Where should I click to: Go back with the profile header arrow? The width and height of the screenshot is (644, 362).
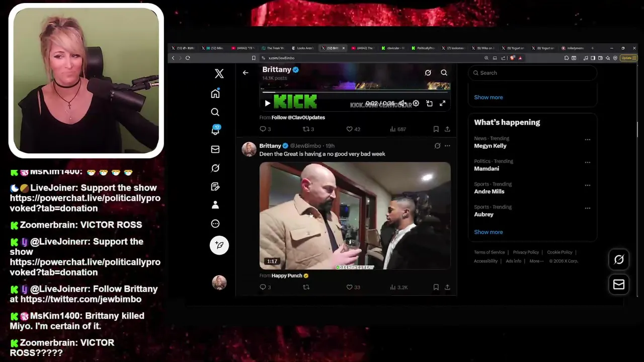[246, 73]
